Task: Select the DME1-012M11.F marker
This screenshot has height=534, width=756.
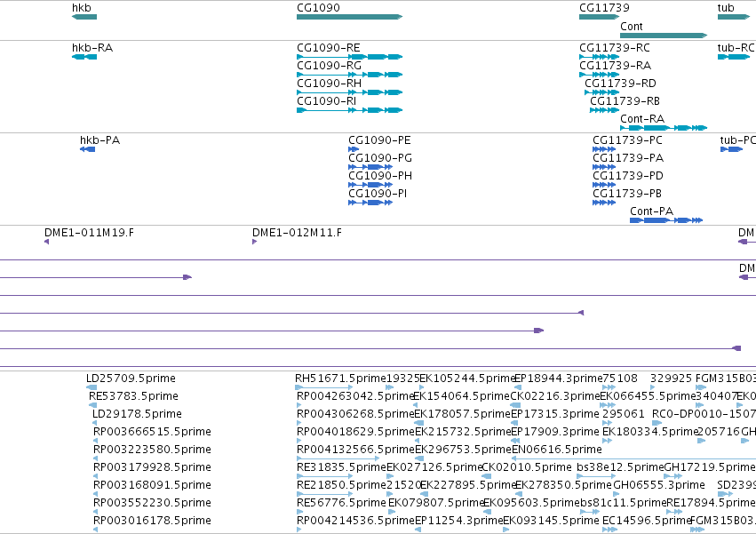Action: (255, 242)
